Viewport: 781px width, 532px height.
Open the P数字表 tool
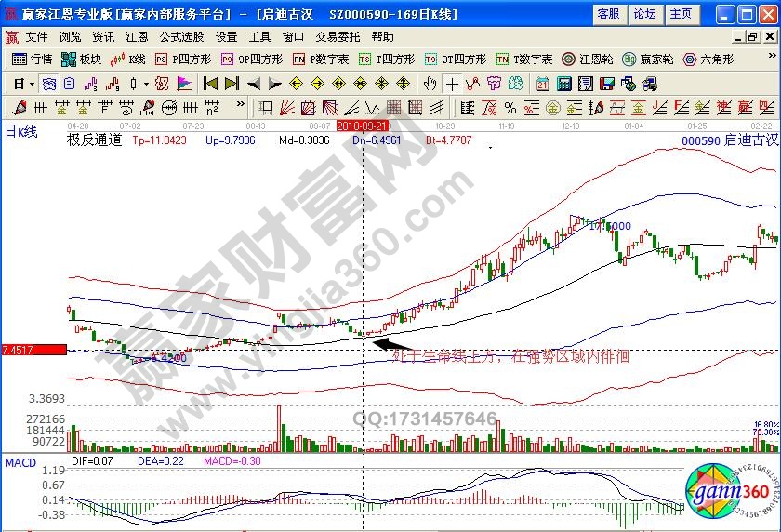[321, 60]
